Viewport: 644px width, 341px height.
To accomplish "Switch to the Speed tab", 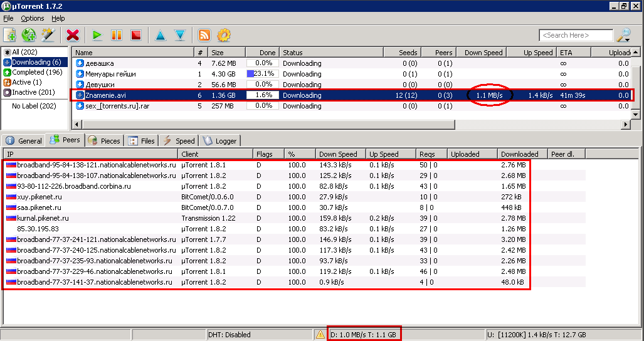I will (x=179, y=141).
